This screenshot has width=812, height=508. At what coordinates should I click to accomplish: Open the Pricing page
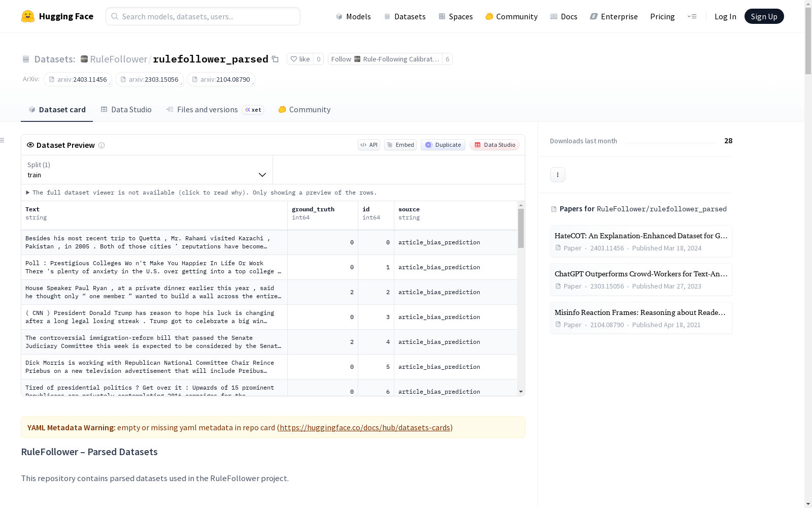662,16
